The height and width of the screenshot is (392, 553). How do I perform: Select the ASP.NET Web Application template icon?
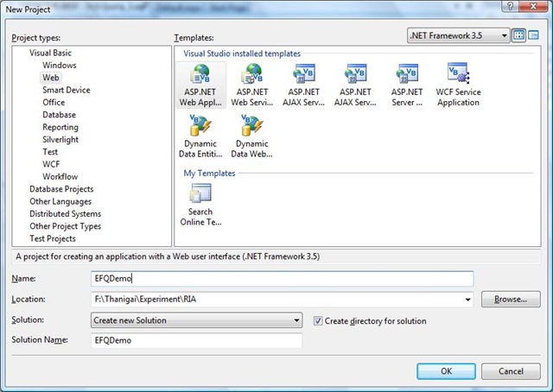click(200, 85)
